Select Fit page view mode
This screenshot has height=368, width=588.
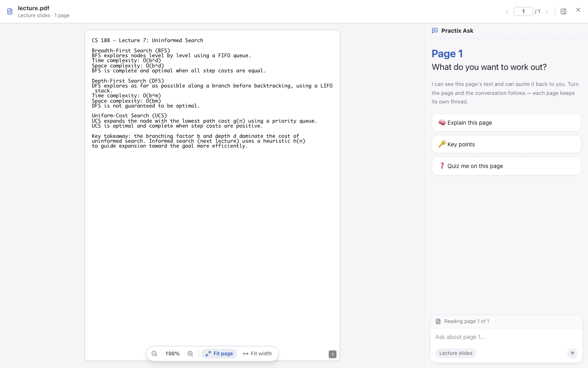[219, 354]
